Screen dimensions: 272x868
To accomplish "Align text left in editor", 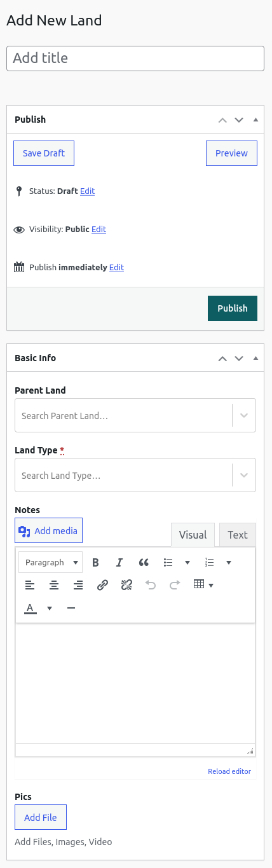I will click(30, 585).
